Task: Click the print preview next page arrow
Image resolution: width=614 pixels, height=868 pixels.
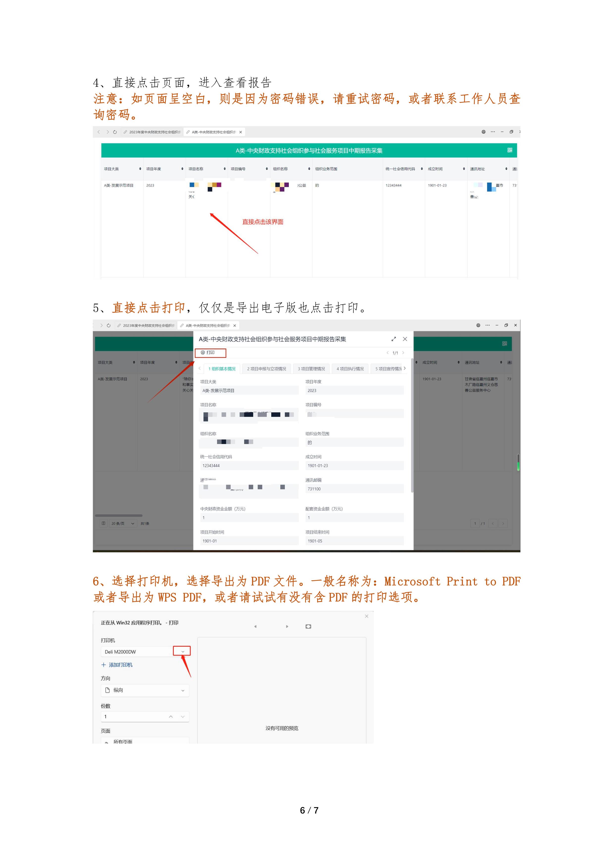Action: tap(287, 626)
